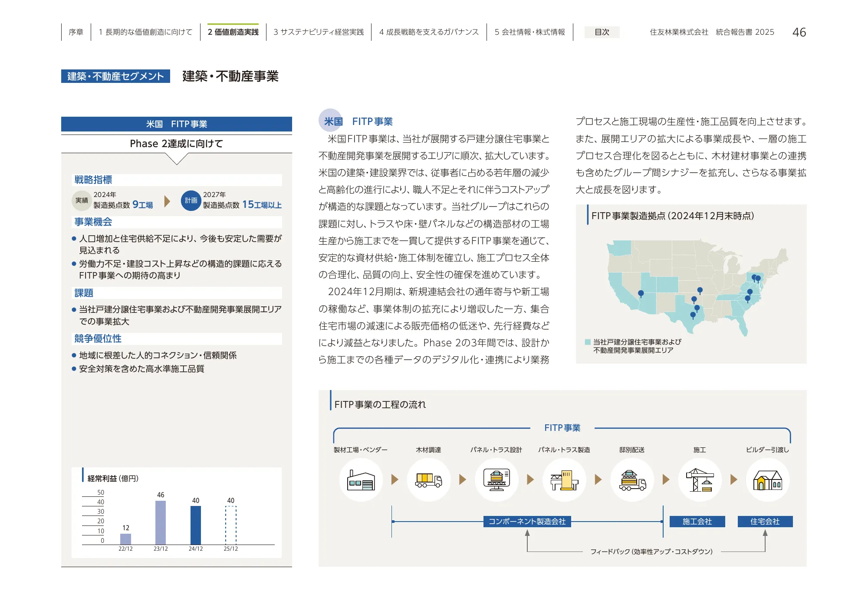Click the panel truss design monitor icon
868x614 pixels.
coord(496,480)
